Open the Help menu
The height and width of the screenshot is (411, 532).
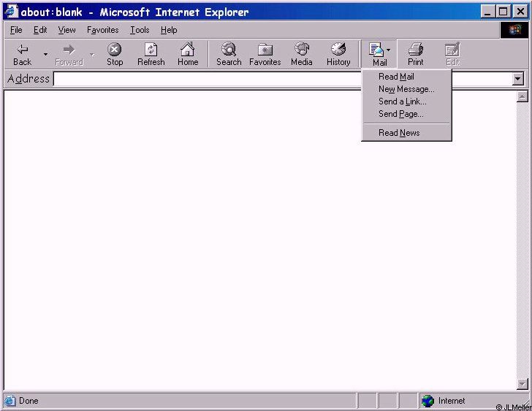coord(169,30)
